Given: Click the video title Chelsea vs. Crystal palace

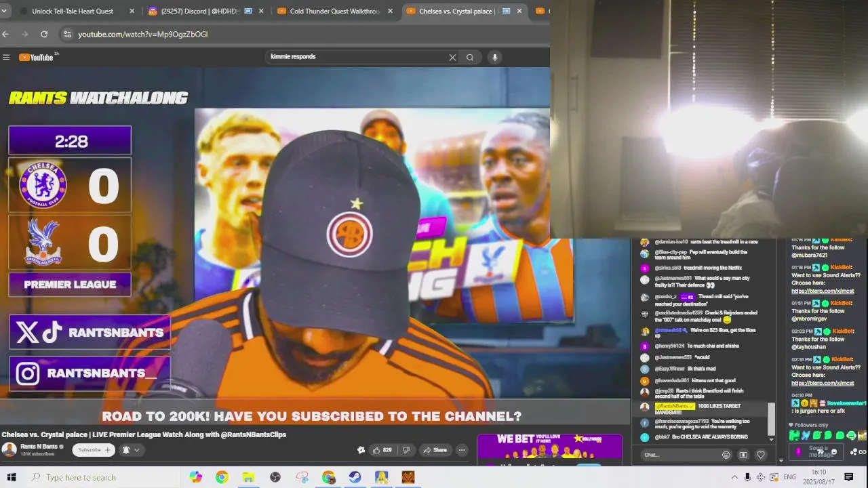Looking at the screenshot, I should pos(144,434).
